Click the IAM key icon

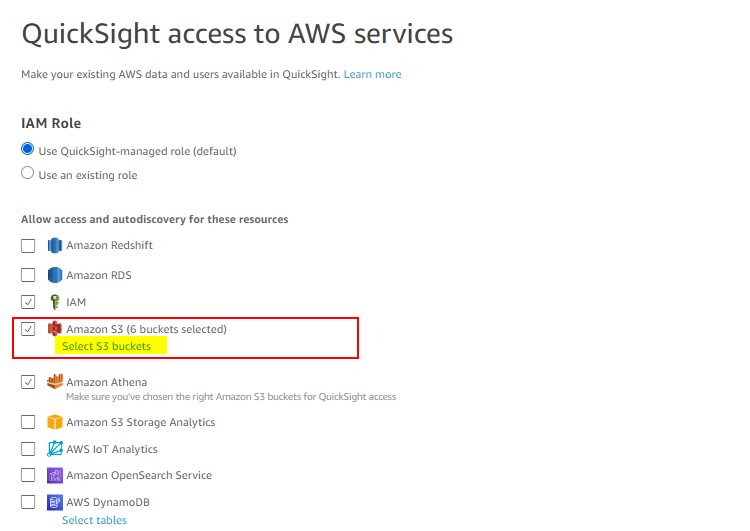tap(55, 302)
